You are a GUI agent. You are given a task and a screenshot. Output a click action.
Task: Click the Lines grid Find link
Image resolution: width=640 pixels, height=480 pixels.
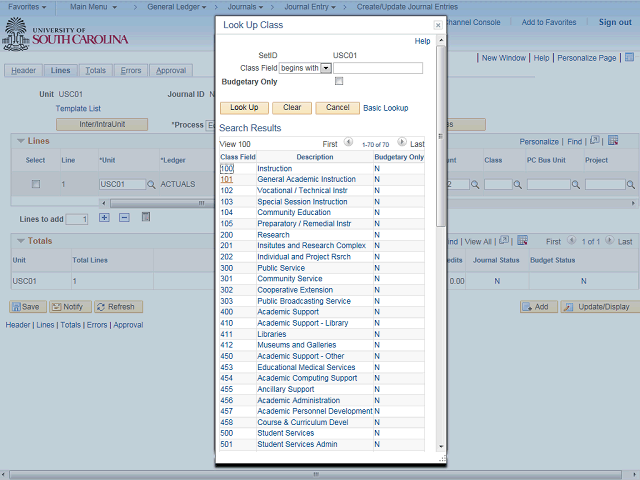click(574, 142)
